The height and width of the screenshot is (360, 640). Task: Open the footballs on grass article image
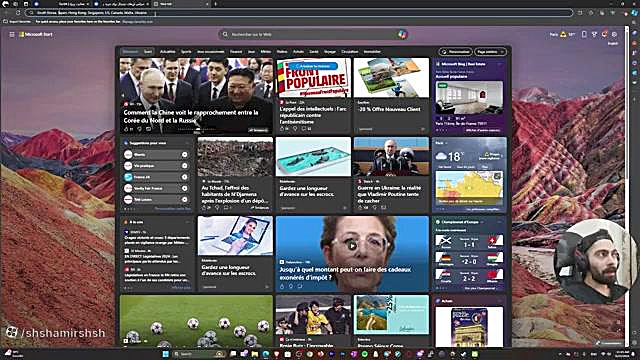tap(196, 320)
